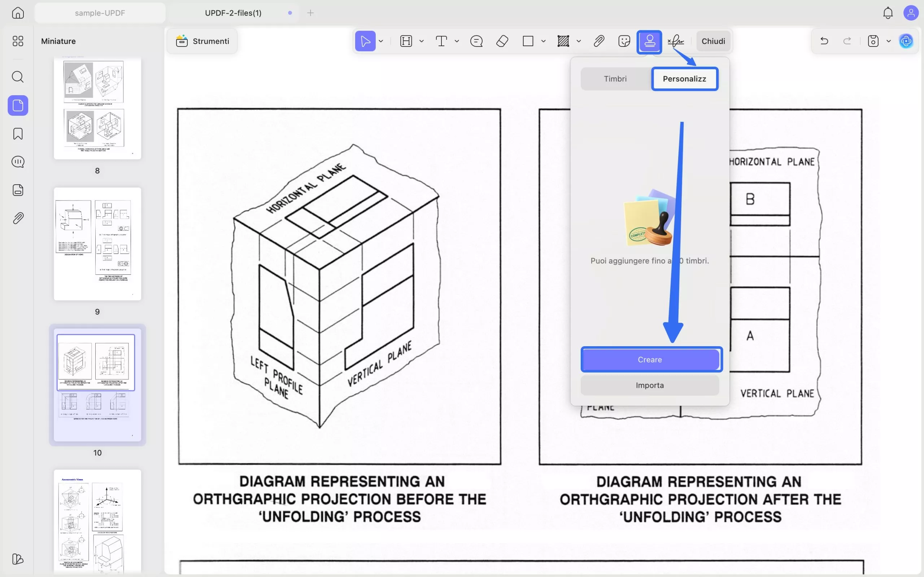This screenshot has width=924, height=577.
Task: Click the Importa button
Action: click(x=649, y=385)
